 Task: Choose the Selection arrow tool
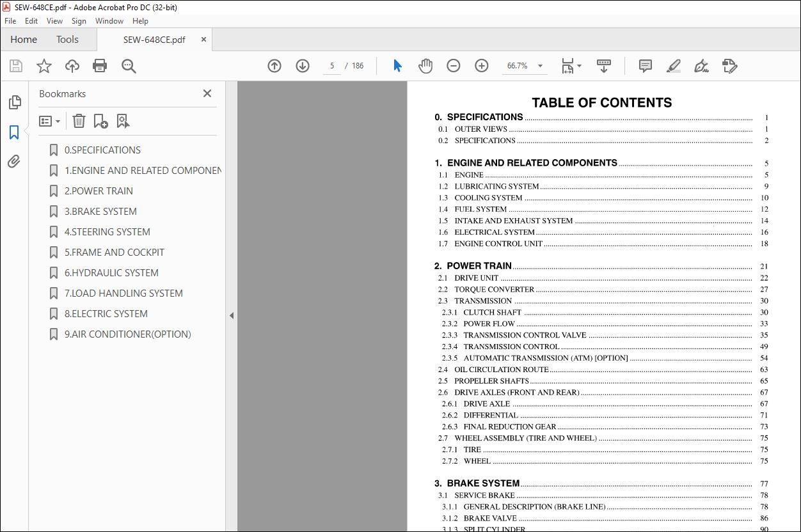click(x=397, y=66)
